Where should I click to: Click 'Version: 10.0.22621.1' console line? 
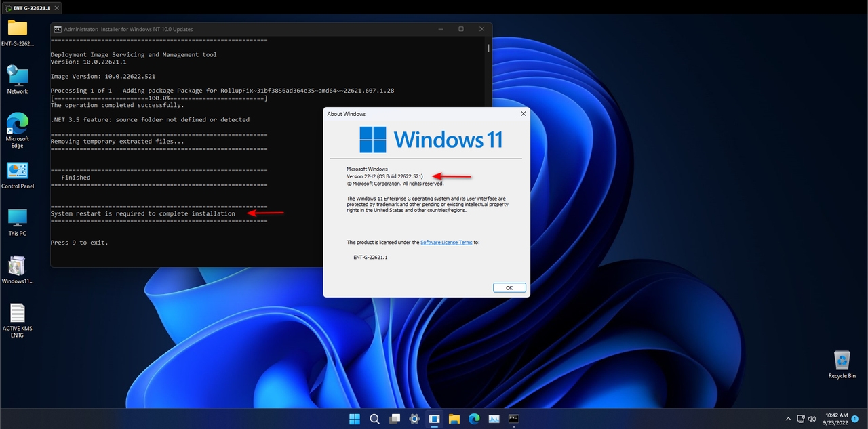point(89,62)
